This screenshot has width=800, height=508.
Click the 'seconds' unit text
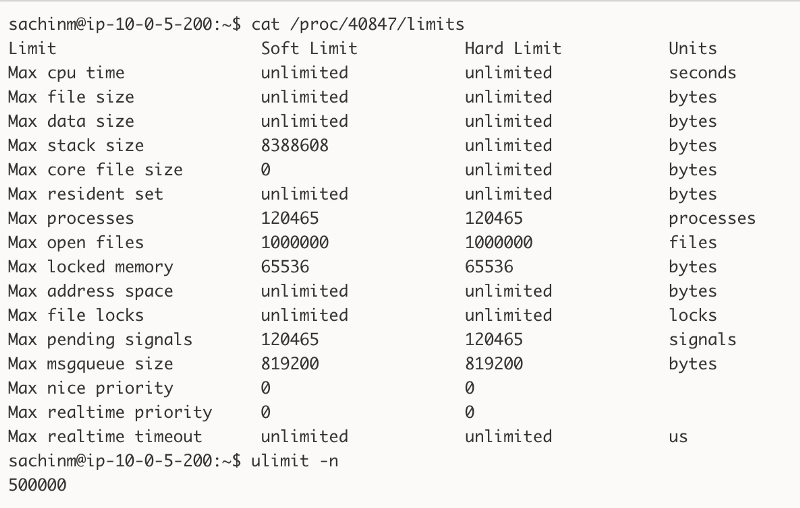tap(702, 73)
